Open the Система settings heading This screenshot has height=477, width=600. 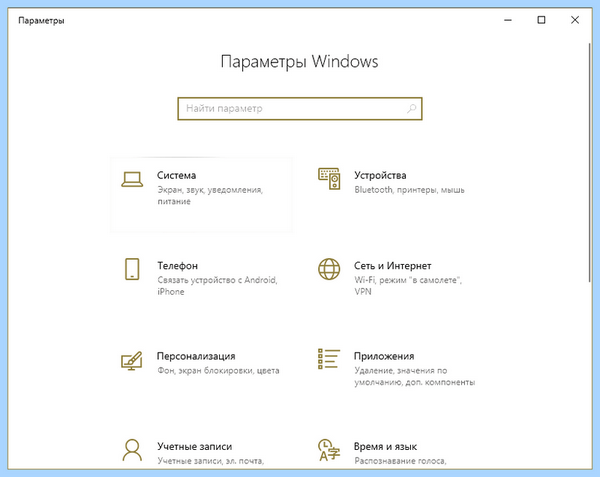click(176, 175)
